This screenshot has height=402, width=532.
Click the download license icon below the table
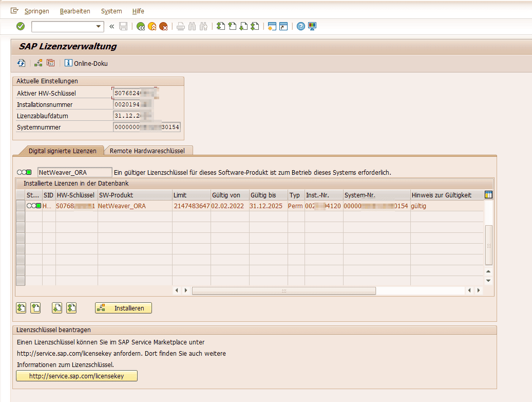[56, 307]
